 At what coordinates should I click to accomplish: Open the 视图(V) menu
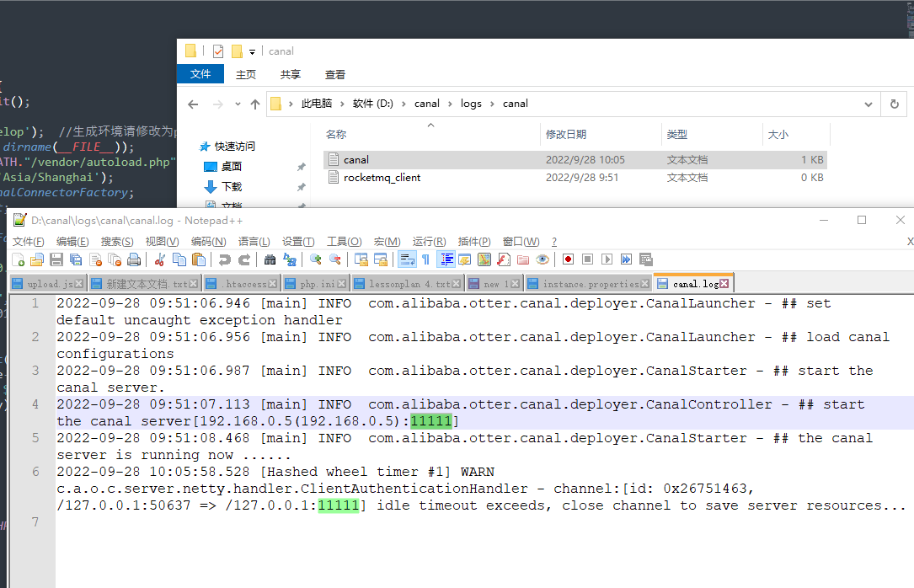click(162, 242)
